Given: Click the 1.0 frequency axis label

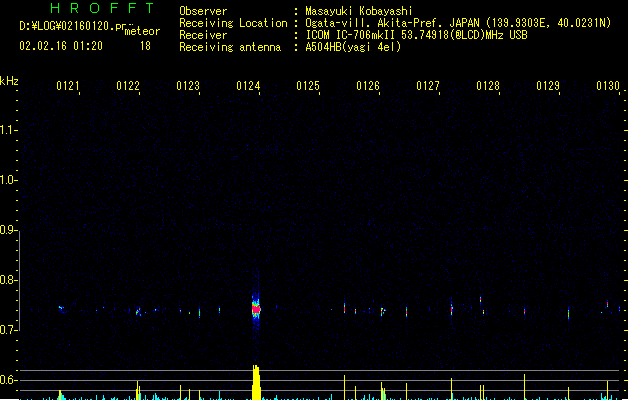Looking at the screenshot, I should pyautogui.click(x=8, y=180).
